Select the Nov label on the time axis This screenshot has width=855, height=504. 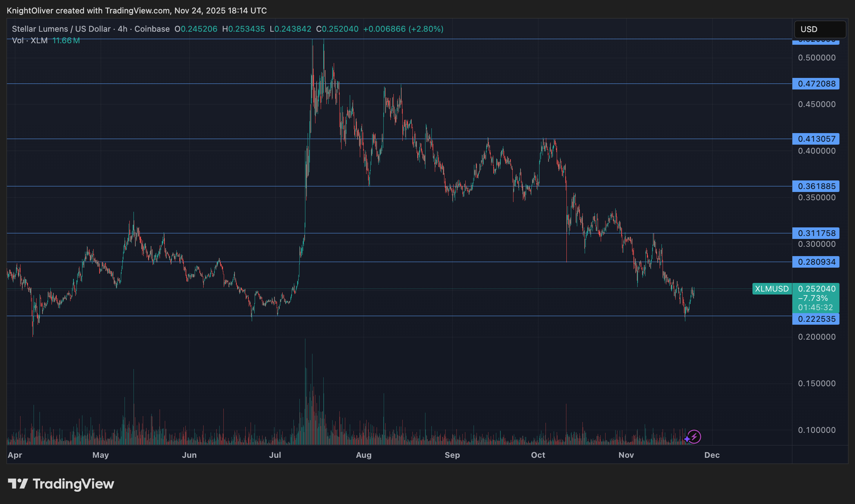coord(626,455)
